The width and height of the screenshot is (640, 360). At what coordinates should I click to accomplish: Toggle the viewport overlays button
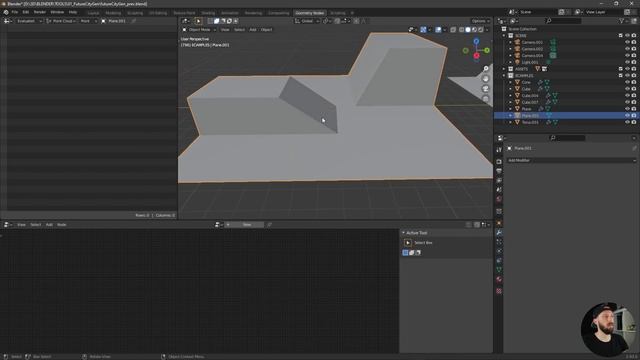[438, 30]
